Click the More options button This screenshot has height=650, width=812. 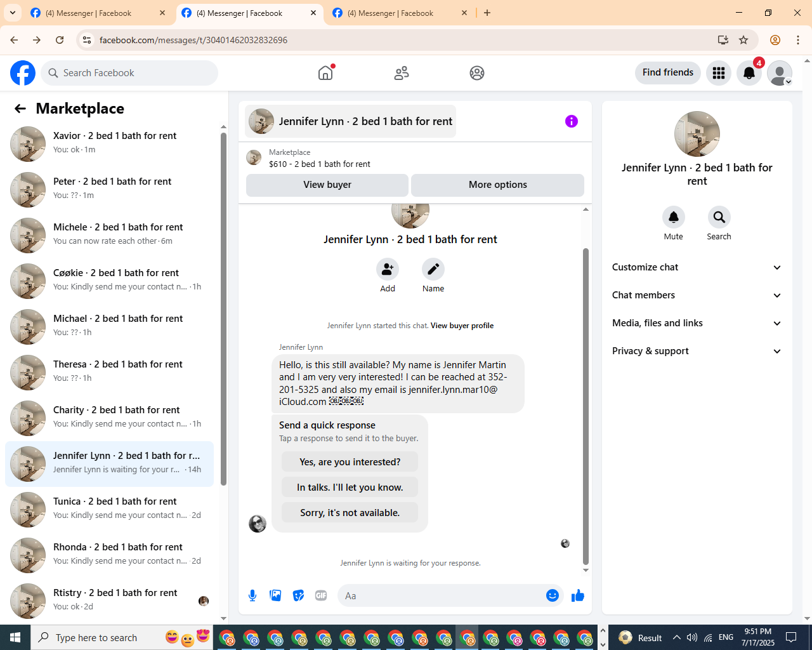pos(498,185)
